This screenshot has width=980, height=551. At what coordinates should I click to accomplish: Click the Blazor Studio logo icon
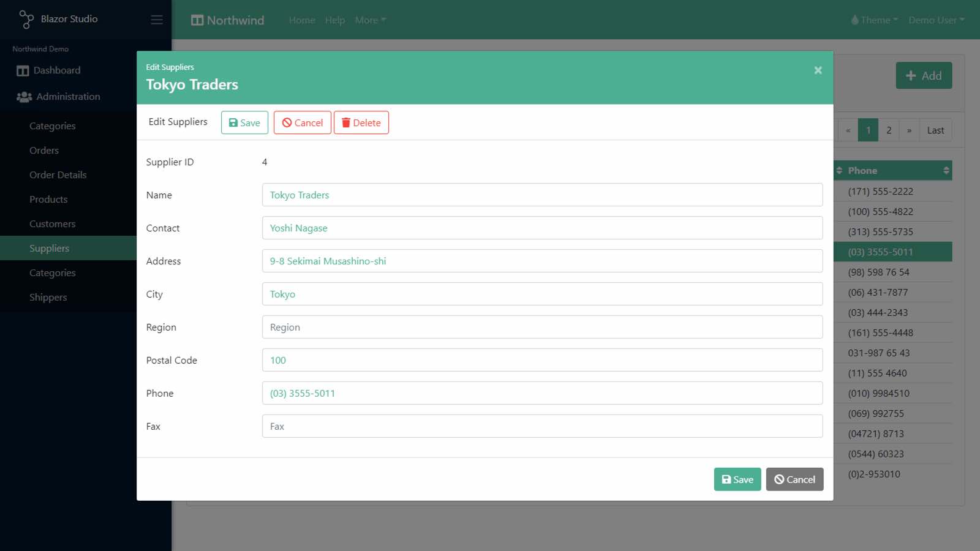pos(26,20)
